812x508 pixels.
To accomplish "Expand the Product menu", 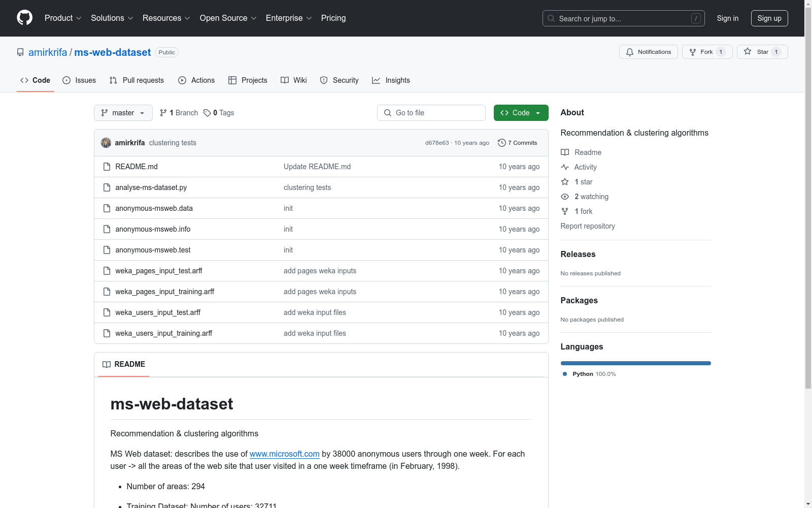I will coord(63,18).
